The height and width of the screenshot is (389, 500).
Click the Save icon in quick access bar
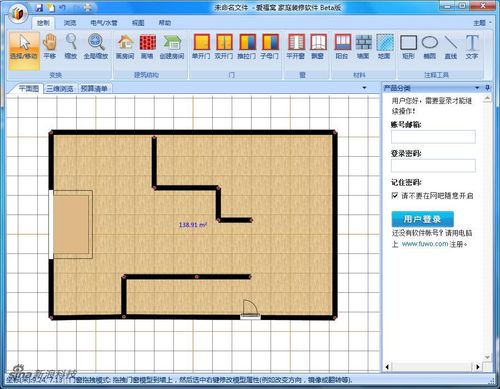39,8
